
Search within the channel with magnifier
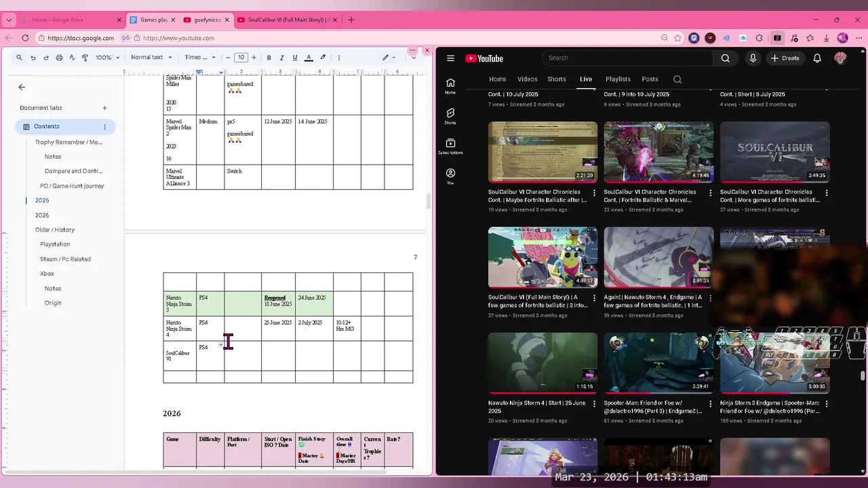[677, 79]
